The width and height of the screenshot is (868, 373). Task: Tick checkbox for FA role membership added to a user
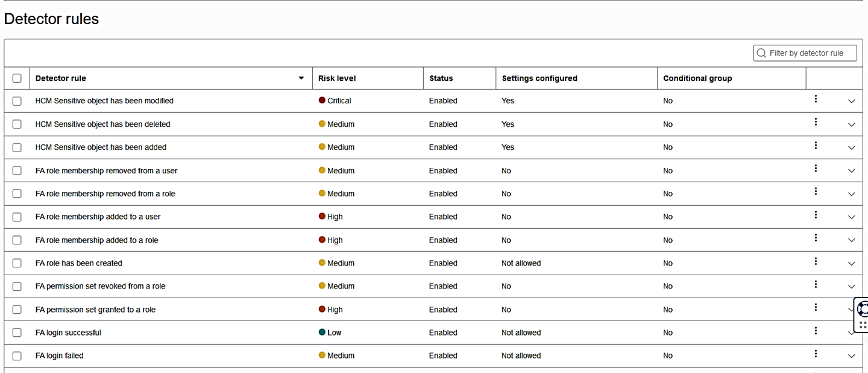17,217
